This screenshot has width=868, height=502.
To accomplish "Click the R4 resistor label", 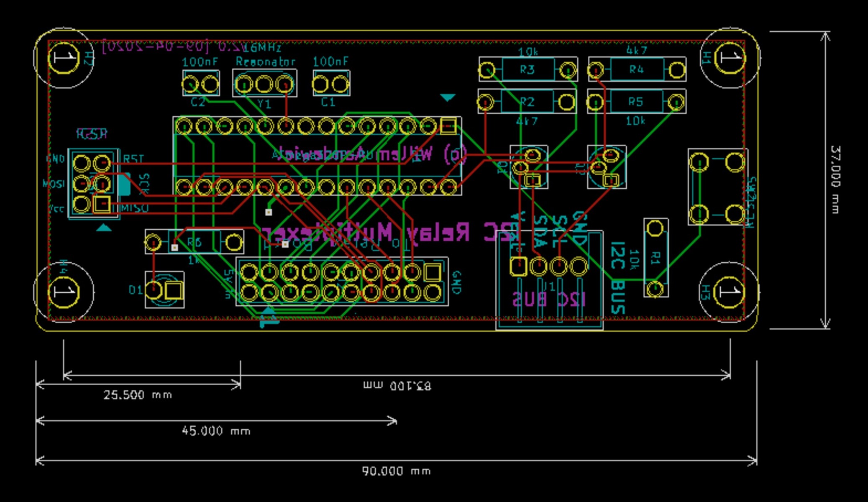I will (636, 69).
